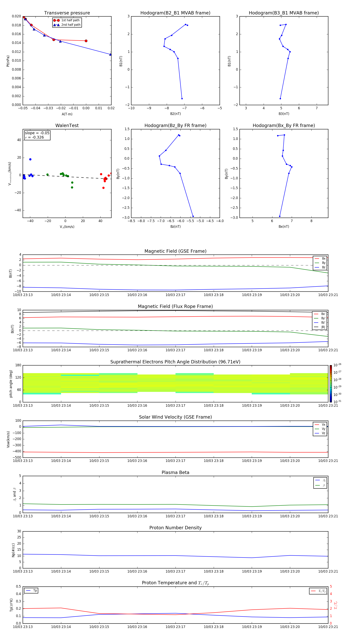Click the 'WalenTest' plot title
The width and height of the screenshot is (351, 644).
[x=67, y=125]
